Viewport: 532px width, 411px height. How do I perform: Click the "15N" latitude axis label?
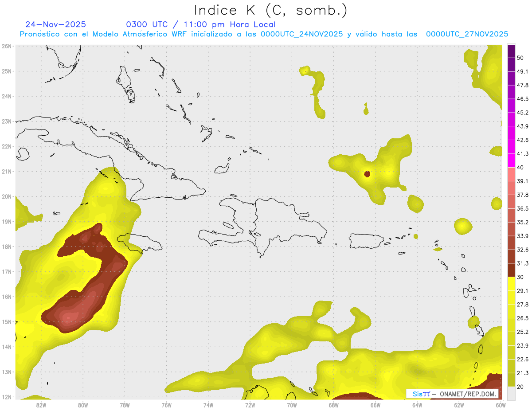click(7, 322)
